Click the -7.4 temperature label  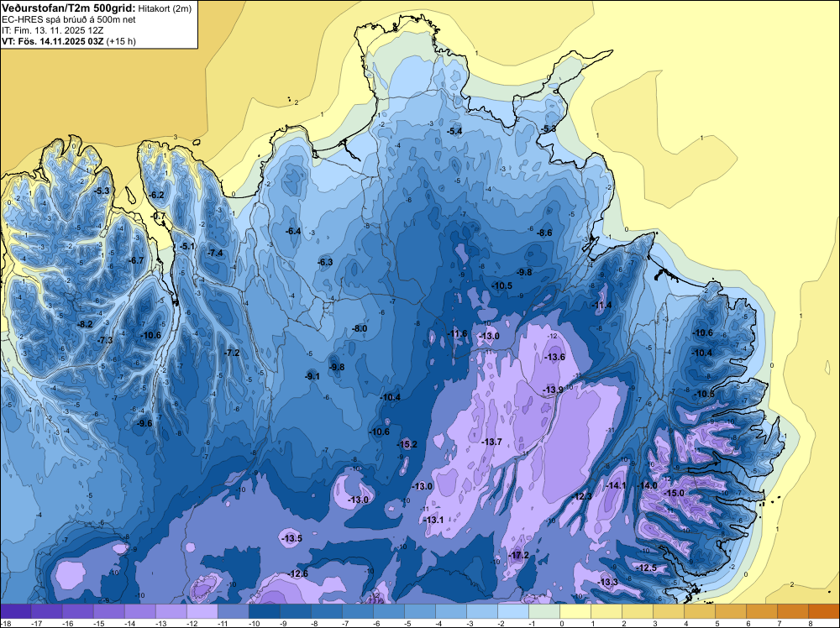[215, 254]
